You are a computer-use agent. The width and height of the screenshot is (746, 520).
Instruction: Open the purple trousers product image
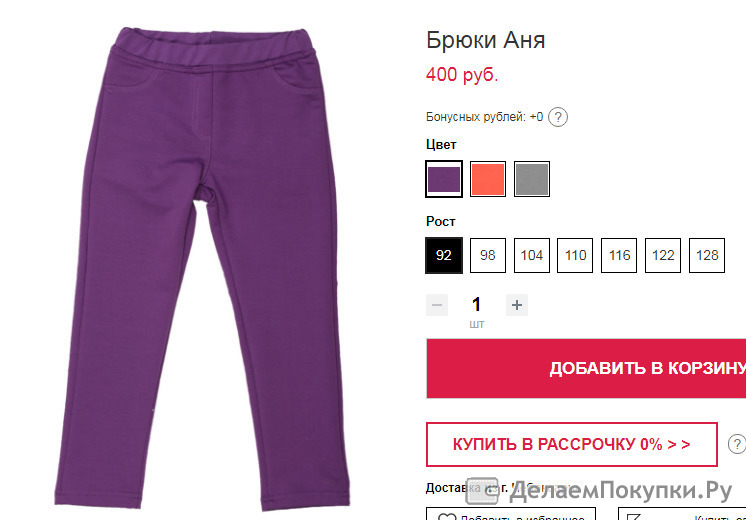tap(203, 267)
